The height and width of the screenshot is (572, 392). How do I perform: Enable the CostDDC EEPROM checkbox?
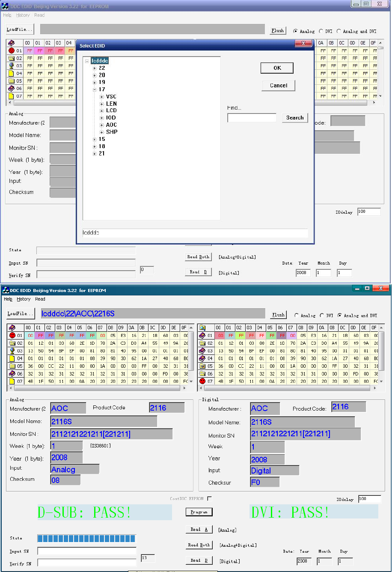(209, 499)
